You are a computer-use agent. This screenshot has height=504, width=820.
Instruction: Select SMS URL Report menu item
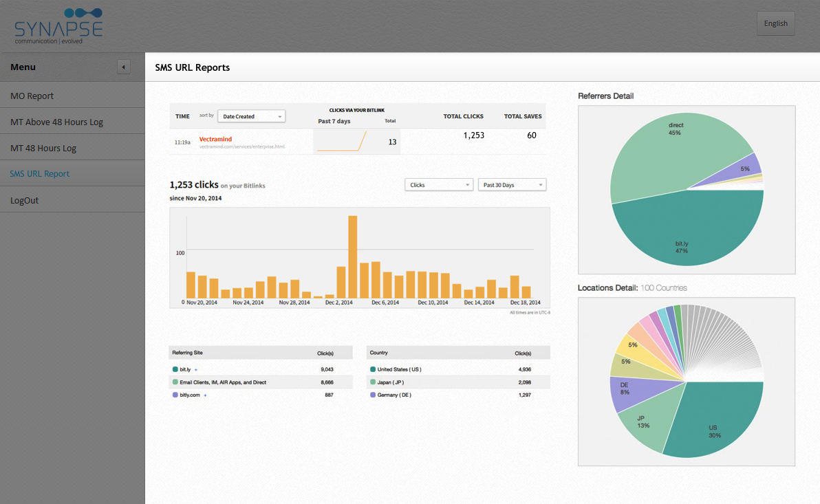[x=40, y=174]
